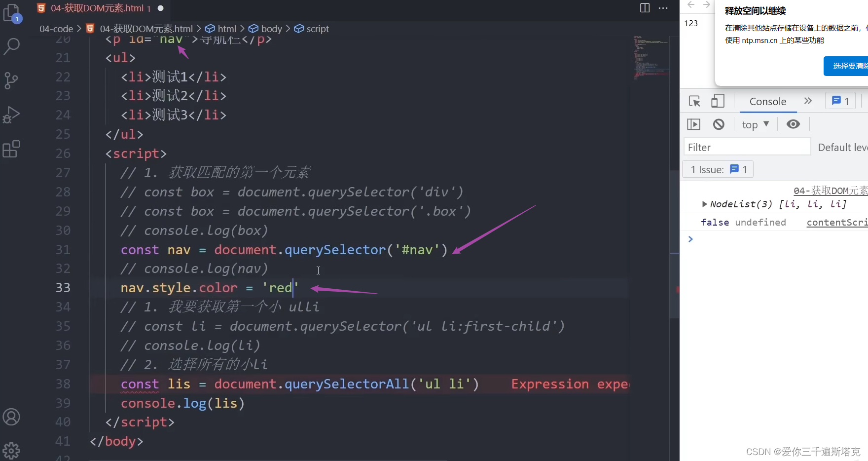Open VS Code settings gear
The height and width of the screenshot is (461, 868).
coord(11,450)
